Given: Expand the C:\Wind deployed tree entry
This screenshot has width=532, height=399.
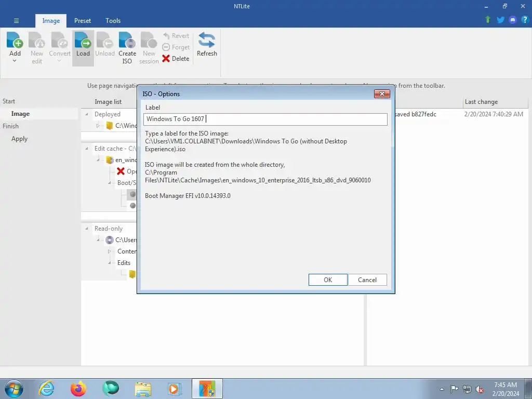Looking at the screenshot, I should [x=98, y=126].
